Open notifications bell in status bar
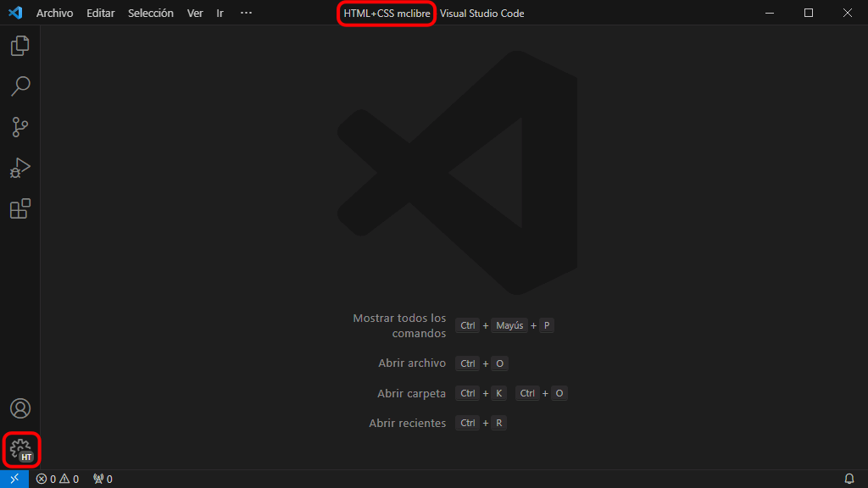The image size is (868, 488). coord(849,479)
